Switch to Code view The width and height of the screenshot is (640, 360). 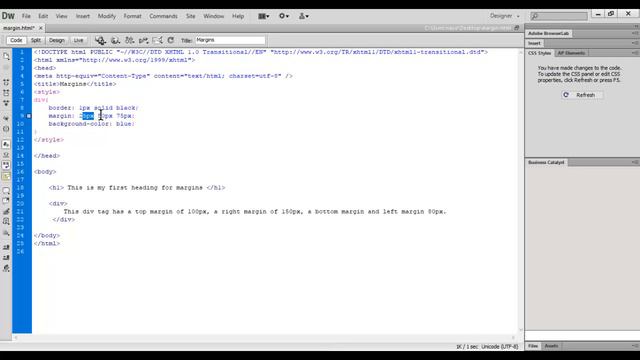pos(16,40)
